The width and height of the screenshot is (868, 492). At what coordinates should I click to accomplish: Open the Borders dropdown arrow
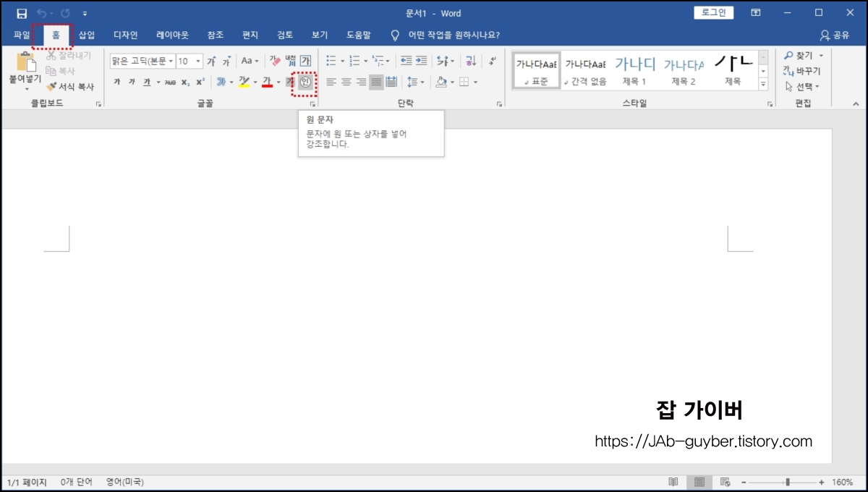475,82
